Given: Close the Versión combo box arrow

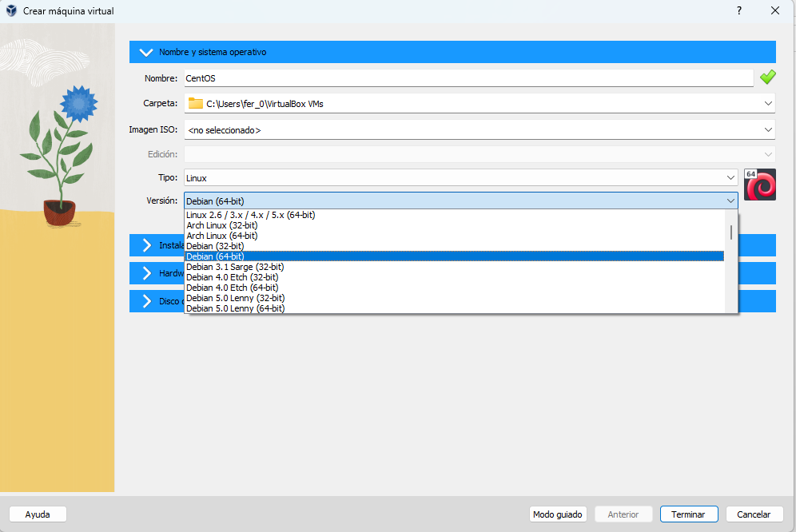Looking at the screenshot, I should [x=730, y=201].
